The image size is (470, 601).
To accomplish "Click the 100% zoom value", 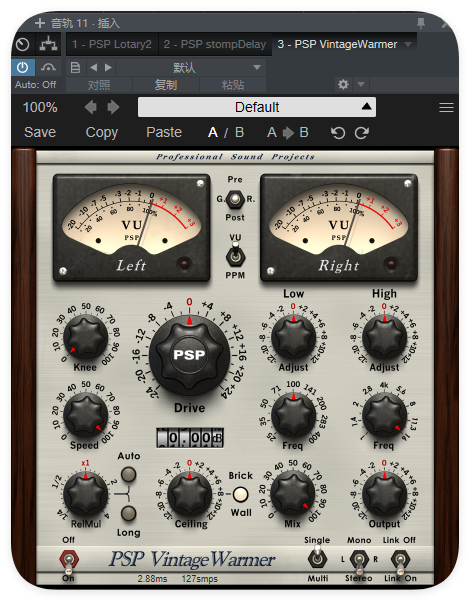I will coord(40,107).
